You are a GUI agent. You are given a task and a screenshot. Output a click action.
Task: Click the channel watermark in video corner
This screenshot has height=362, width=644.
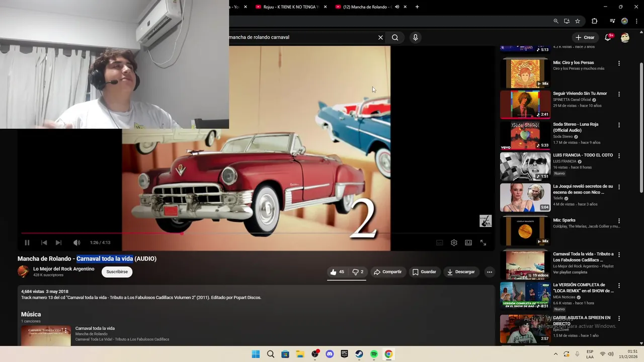coord(485,221)
